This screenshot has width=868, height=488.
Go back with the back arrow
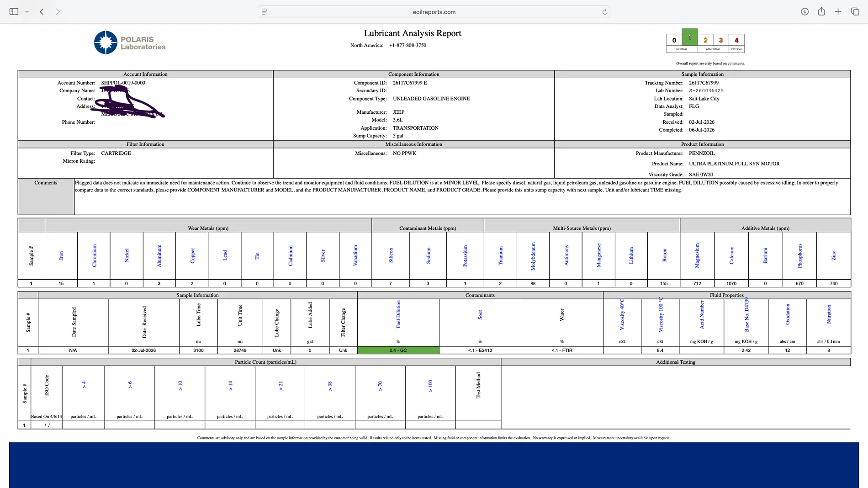(x=42, y=11)
